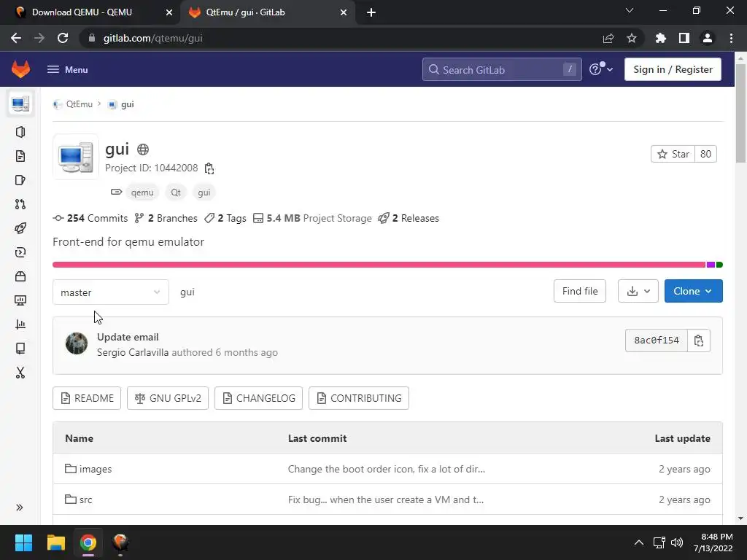Open the CONTRIBUTING file

359,398
